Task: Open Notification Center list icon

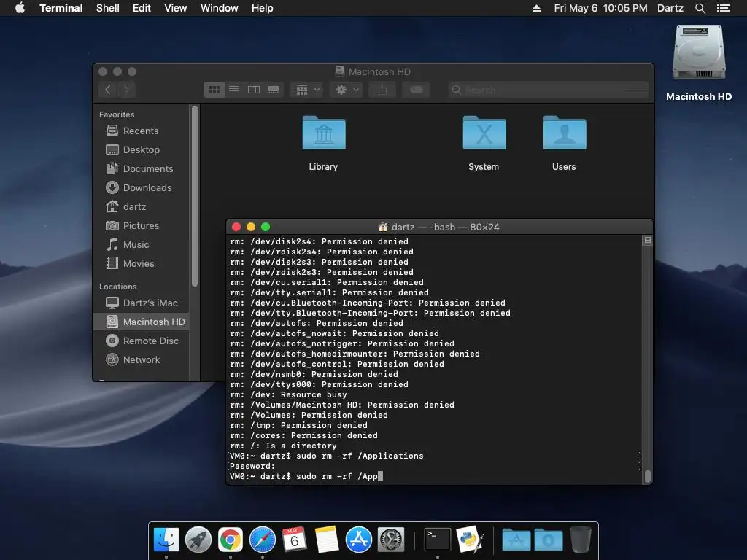Action: tap(723, 8)
